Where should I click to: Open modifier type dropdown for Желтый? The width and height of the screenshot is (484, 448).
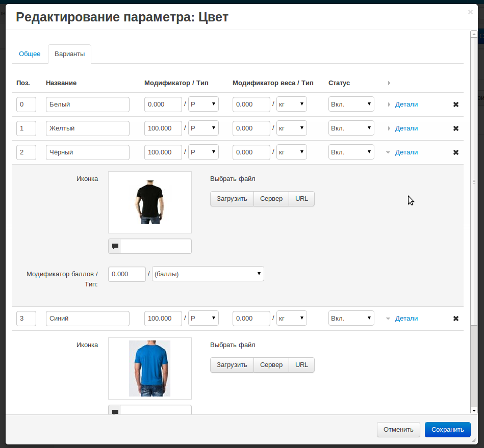pos(203,128)
